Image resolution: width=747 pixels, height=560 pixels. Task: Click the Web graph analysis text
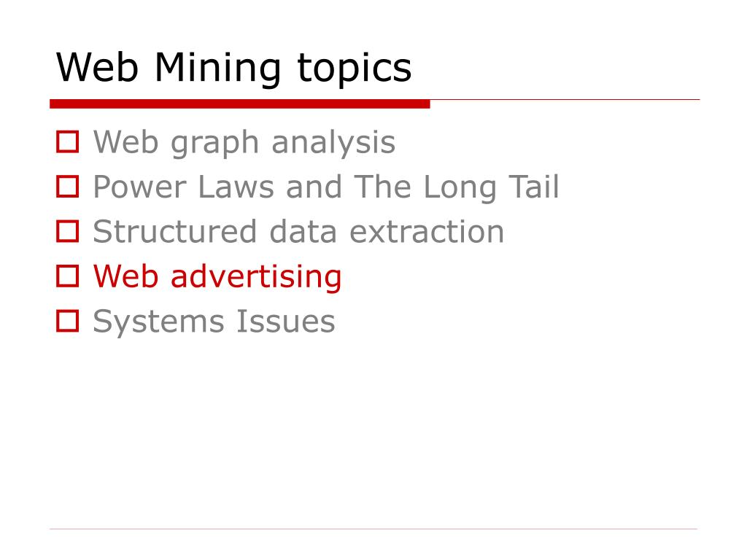(x=244, y=143)
